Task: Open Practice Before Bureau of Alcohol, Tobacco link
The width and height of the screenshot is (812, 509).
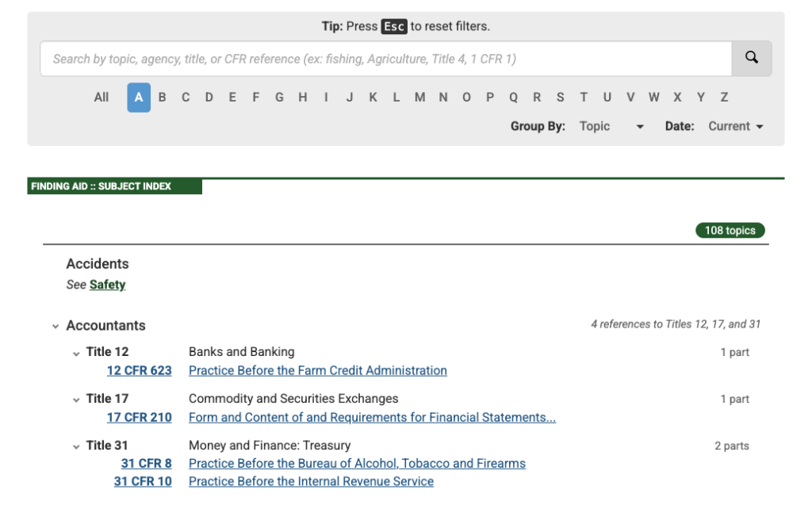Action: (x=358, y=464)
